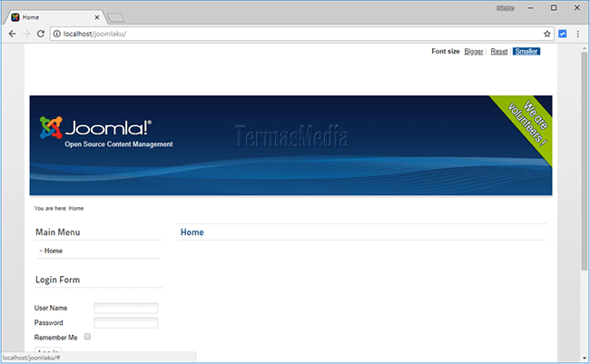Click the scrollbar down arrow
Viewport: 590px width, 364px height.
(584, 359)
